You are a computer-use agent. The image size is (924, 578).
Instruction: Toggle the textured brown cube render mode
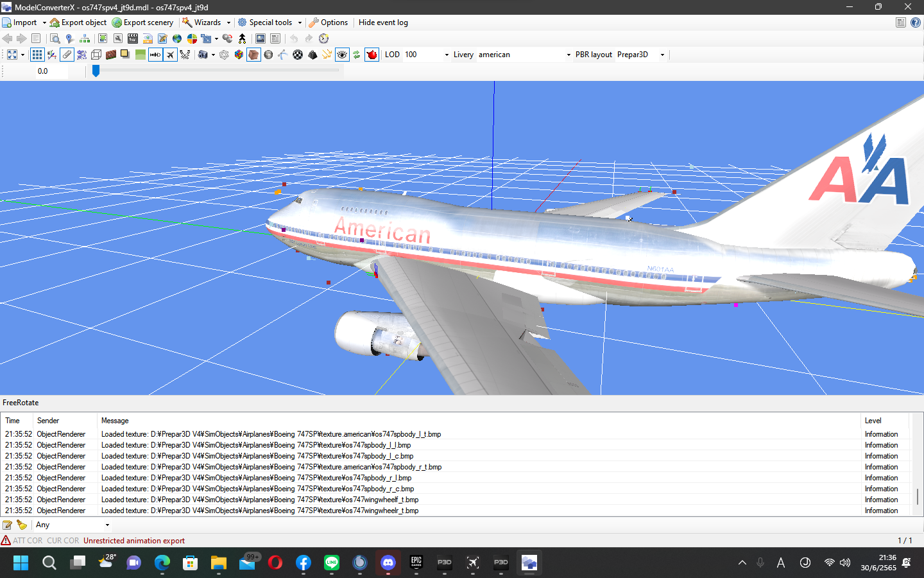[x=253, y=55]
